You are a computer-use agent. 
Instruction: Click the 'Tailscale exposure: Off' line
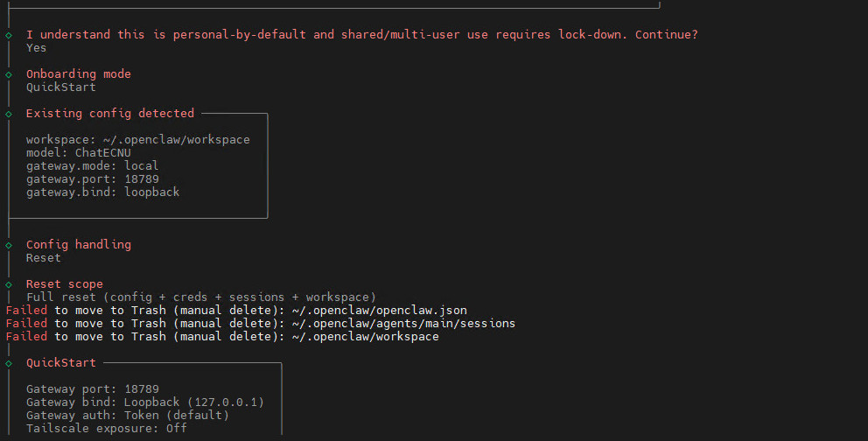106,429
